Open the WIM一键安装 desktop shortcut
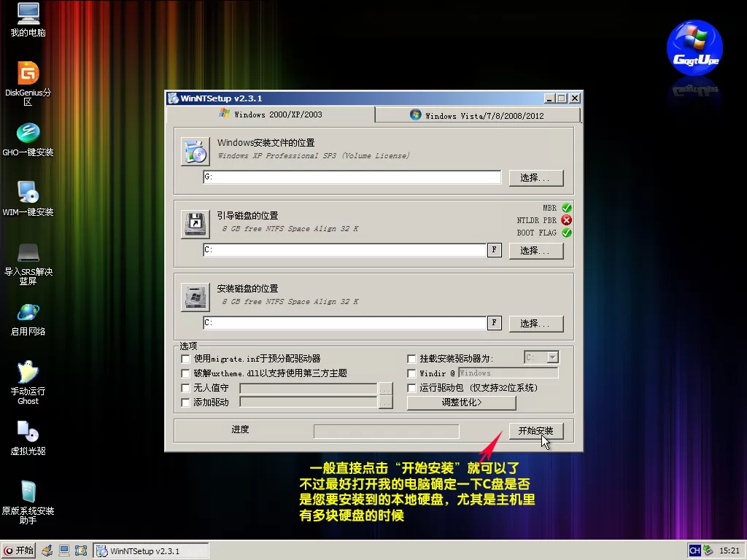The width and height of the screenshot is (747, 560). coord(28,192)
